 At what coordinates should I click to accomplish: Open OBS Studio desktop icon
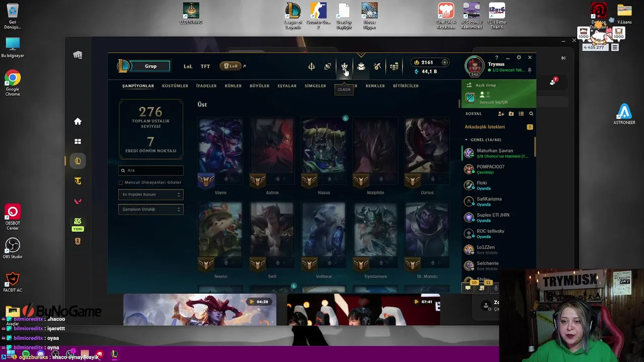pyautogui.click(x=13, y=248)
